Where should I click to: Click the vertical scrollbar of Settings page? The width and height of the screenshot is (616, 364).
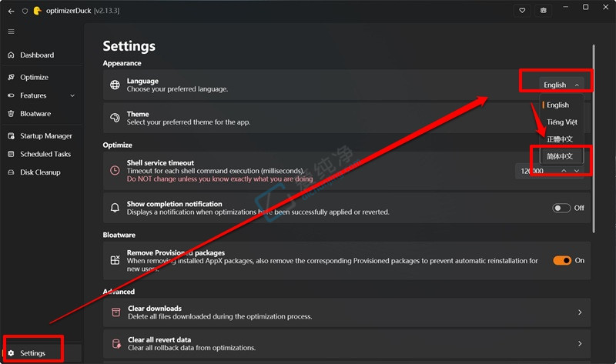[594, 139]
